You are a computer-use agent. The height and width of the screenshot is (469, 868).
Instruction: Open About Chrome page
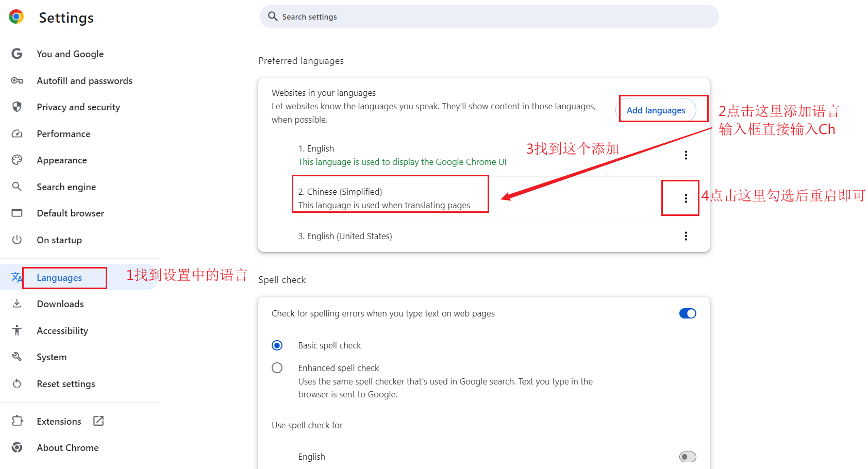click(68, 447)
